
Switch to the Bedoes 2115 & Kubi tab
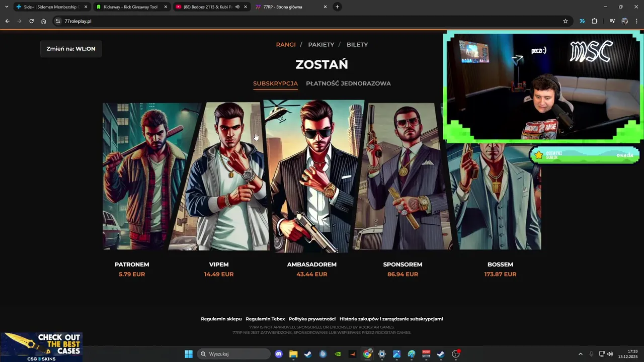[x=212, y=7]
